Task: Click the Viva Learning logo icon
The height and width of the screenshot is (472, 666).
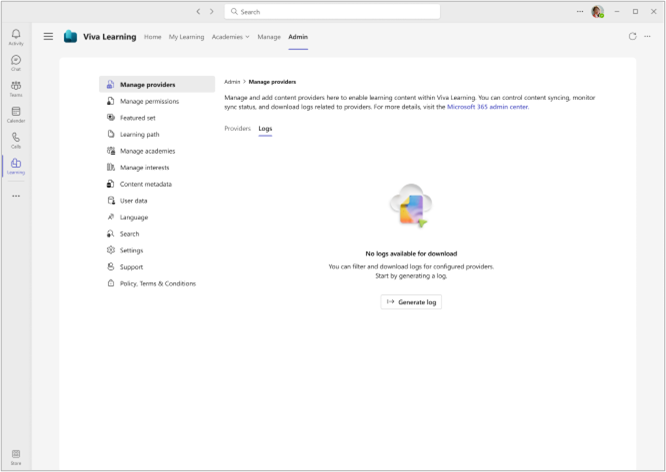Action: 71,37
